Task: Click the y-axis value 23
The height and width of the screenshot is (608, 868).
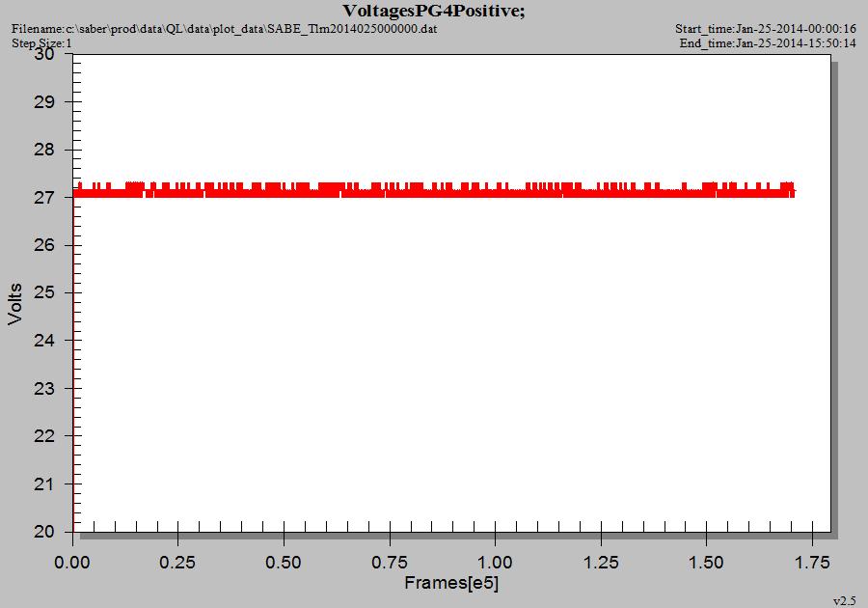Action: 44,389
